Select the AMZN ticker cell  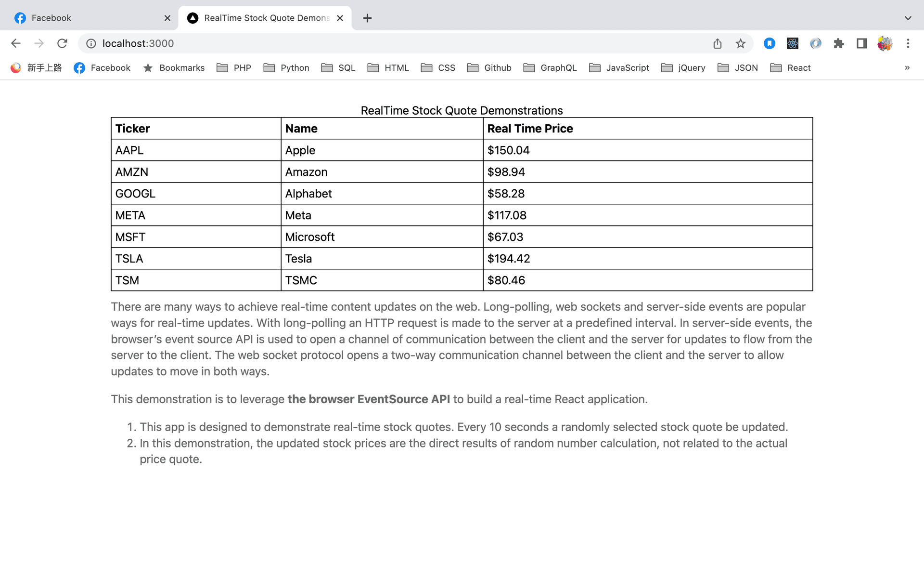[196, 172]
